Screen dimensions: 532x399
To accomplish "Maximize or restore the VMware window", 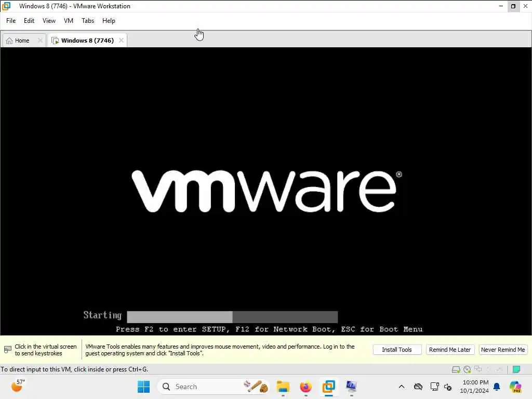I will (513, 6).
